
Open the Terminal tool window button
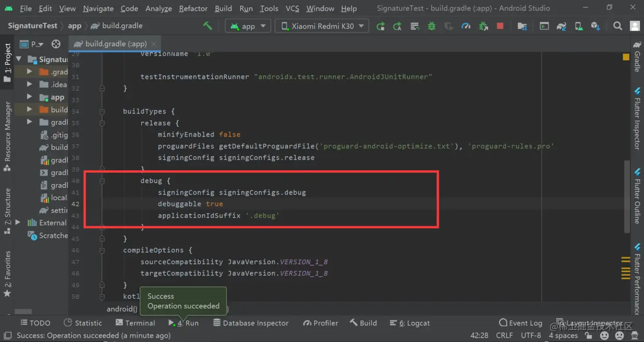tap(136, 323)
